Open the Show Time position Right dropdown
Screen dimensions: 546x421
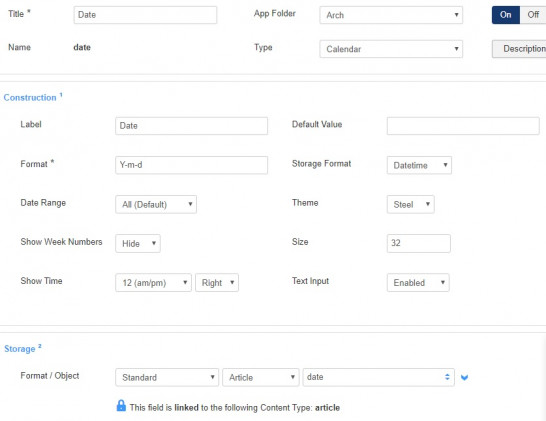217,282
